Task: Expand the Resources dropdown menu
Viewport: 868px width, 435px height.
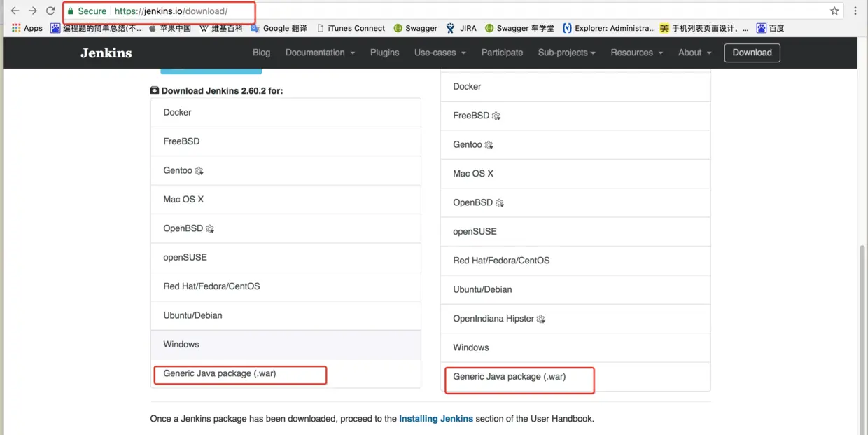Action: [x=636, y=53]
